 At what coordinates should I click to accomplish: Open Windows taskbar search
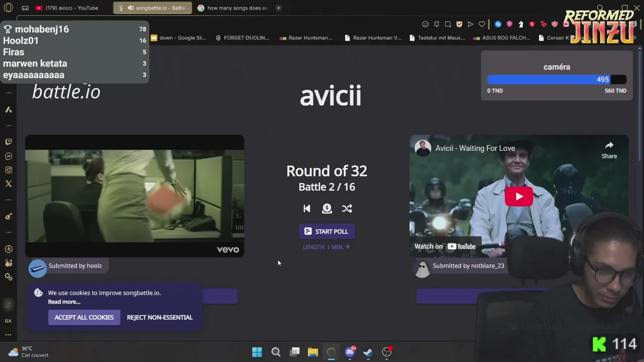(276, 352)
